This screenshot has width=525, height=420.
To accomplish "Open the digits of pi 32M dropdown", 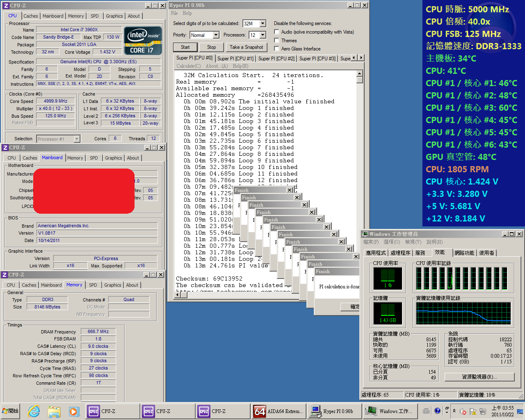I will click(263, 24).
